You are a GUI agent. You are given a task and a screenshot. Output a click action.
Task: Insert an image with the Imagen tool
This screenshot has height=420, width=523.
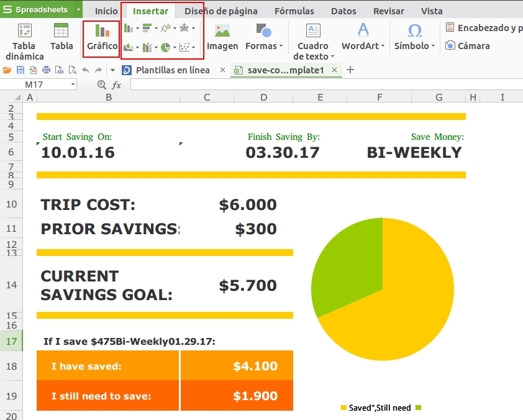(x=222, y=37)
